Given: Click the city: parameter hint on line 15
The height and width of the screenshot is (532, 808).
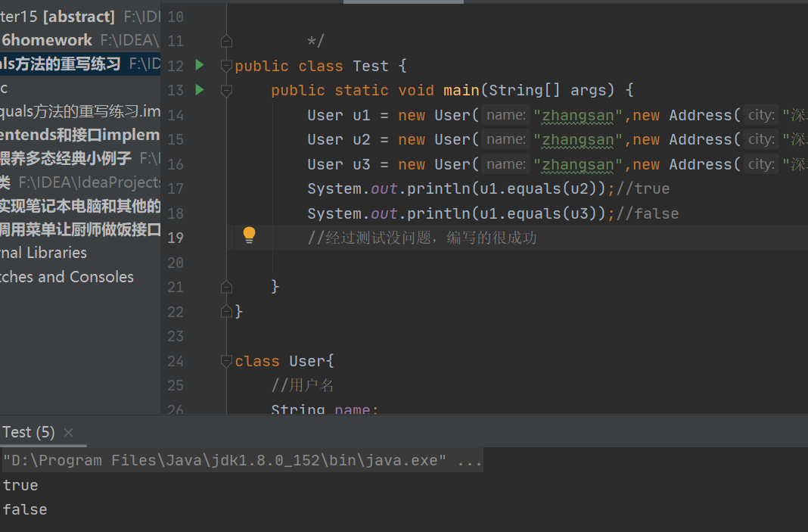Looking at the screenshot, I should point(761,139).
